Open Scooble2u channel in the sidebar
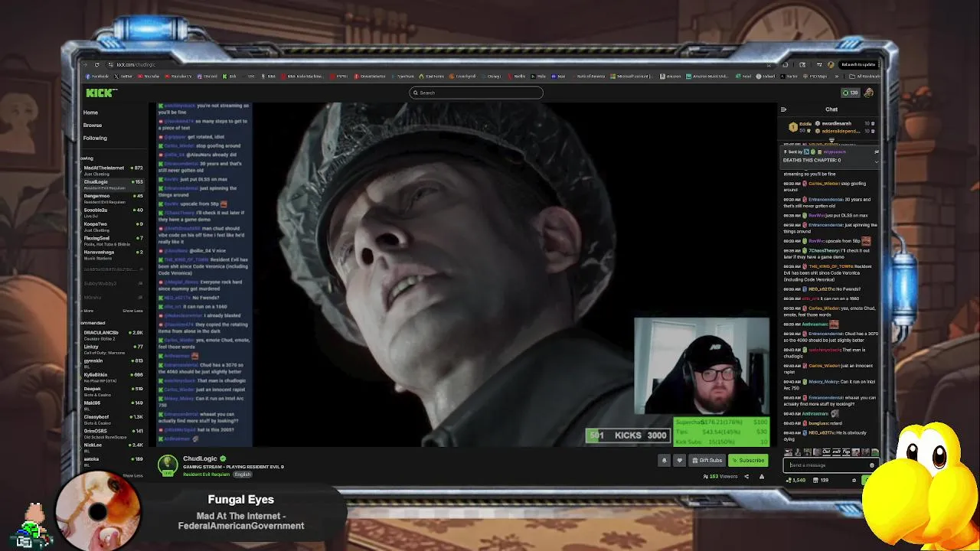The image size is (980, 551). [x=113, y=212]
